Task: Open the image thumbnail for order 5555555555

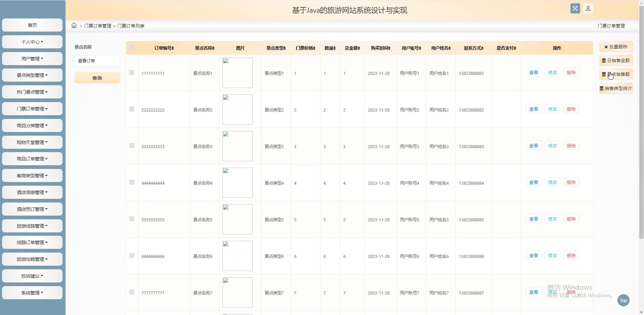Action: click(238, 219)
